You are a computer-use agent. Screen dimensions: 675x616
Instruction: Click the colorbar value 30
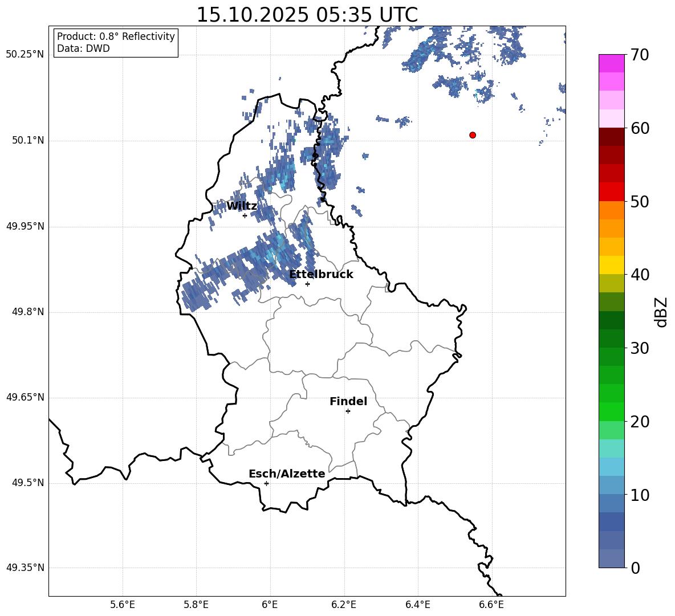click(x=640, y=348)
